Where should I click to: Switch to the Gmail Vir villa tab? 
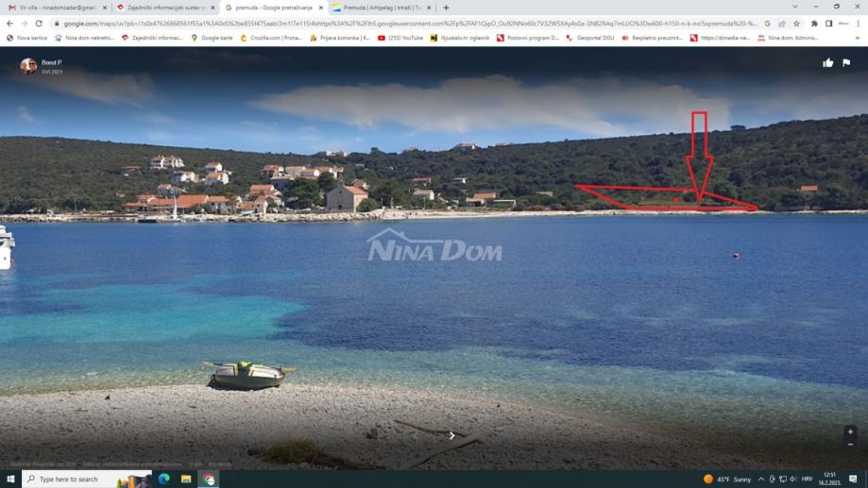point(57,8)
